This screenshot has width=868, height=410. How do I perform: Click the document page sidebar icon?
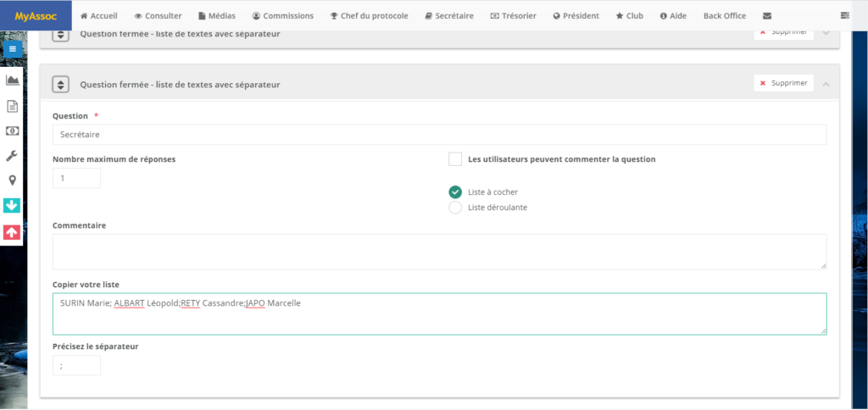pos(12,106)
